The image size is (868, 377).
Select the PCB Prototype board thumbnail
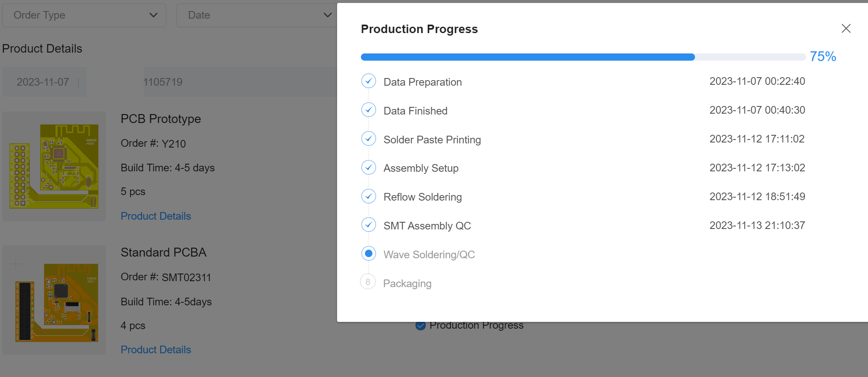click(x=54, y=166)
